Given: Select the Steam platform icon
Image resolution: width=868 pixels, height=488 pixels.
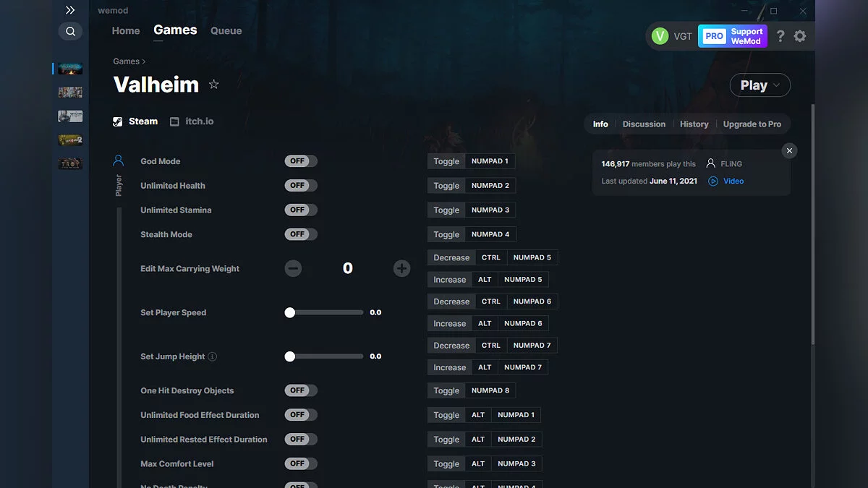Looking at the screenshot, I should (x=117, y=121).
